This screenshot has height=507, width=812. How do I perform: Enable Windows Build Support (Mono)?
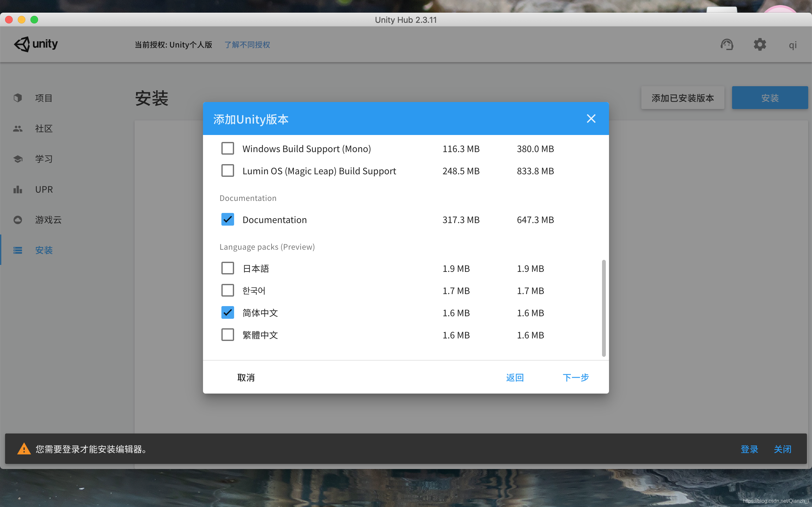pyautogui.click(x=227, y=148)
